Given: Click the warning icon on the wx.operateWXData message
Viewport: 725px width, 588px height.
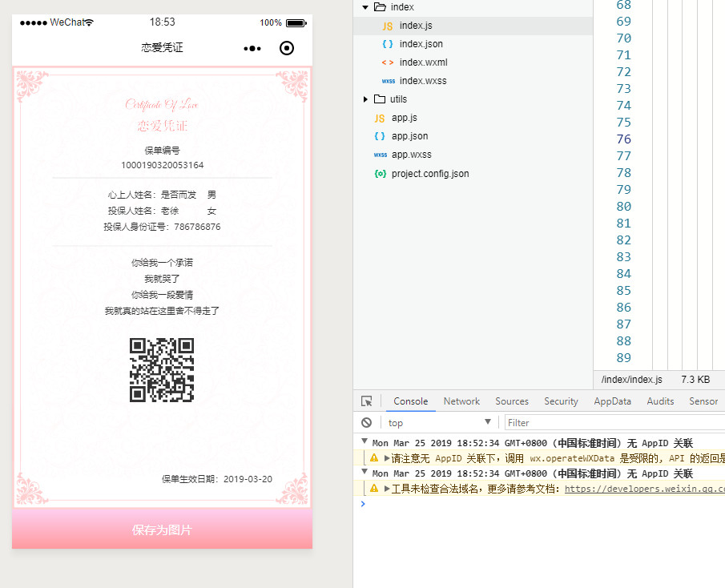Looking at the screenshot, I should click(374, 457).
